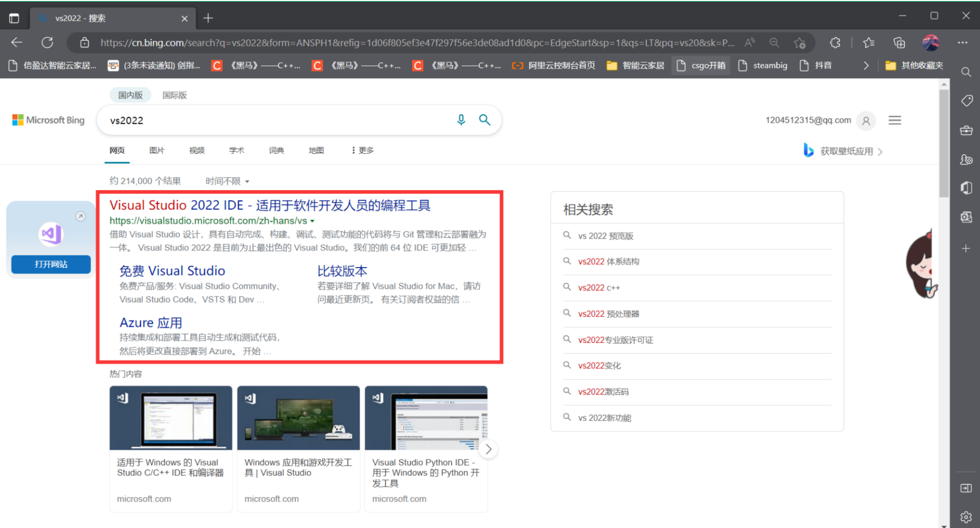Open the sidebar Office icon

[x=966, y=188]
